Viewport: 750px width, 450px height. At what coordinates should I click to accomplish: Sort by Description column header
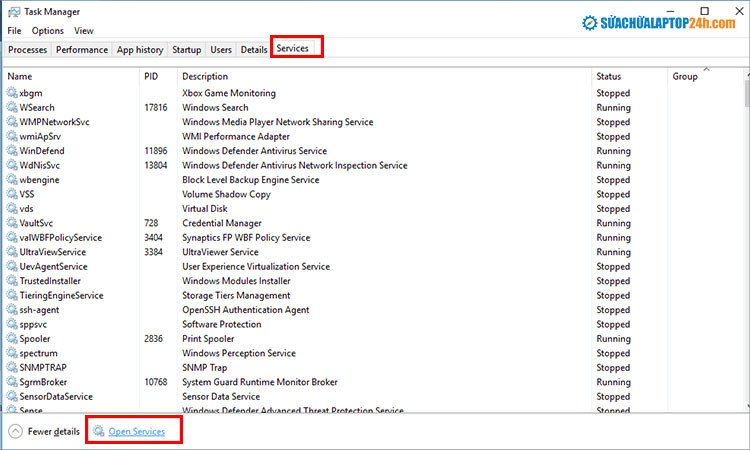coord(385,76)
